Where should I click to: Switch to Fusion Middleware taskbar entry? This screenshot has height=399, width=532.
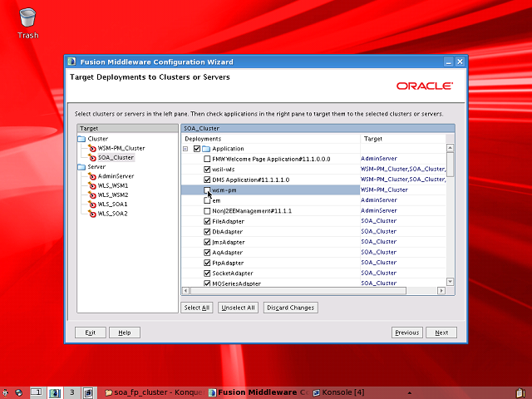259,392
